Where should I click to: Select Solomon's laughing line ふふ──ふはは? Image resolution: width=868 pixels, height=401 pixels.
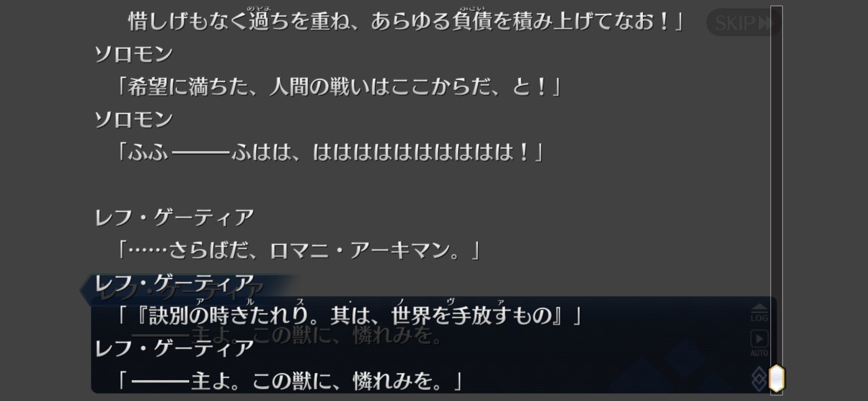329,152
